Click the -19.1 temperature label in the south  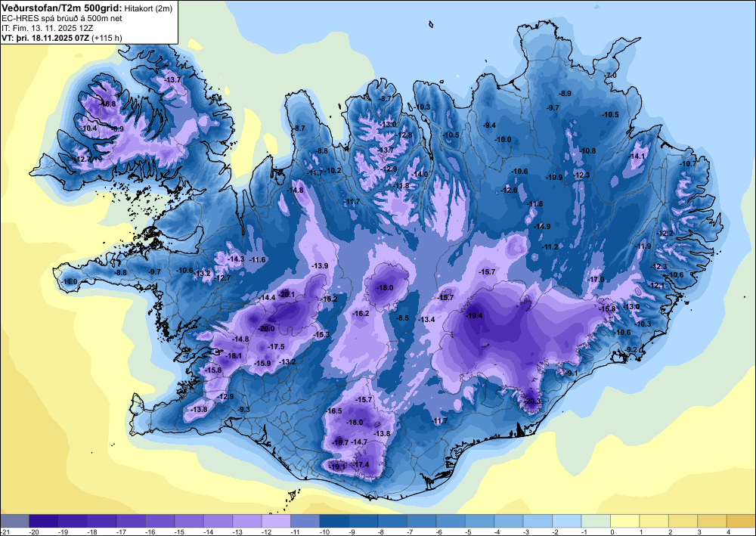337,466
